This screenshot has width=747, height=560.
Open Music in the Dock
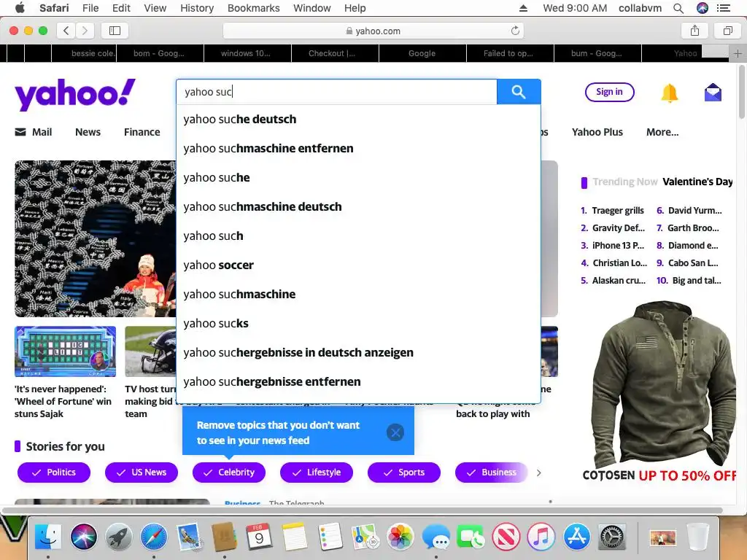541,537
